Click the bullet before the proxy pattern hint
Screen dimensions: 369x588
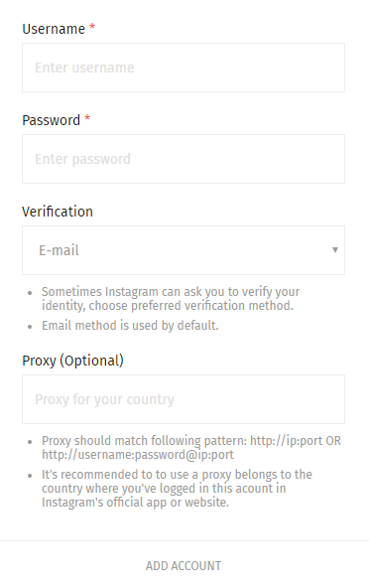(x=30, y=442)
